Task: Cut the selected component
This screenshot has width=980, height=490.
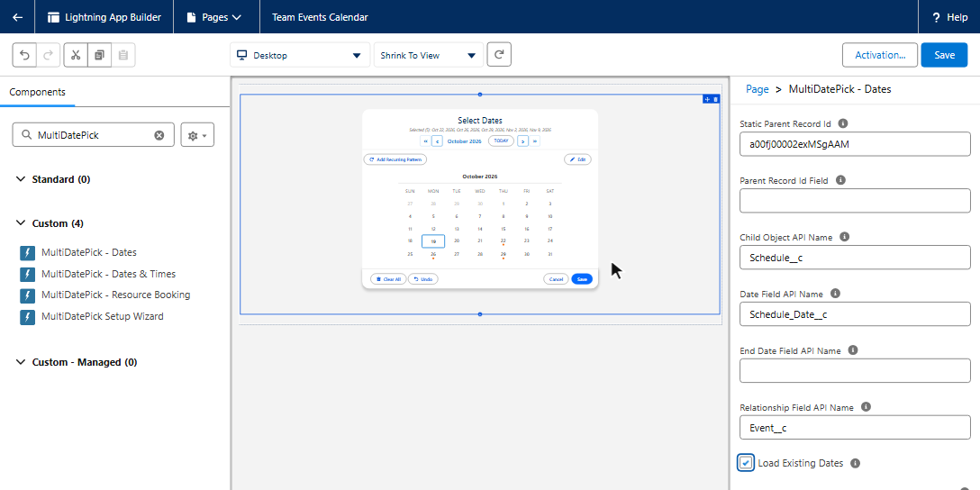Action: coord(76,55)
